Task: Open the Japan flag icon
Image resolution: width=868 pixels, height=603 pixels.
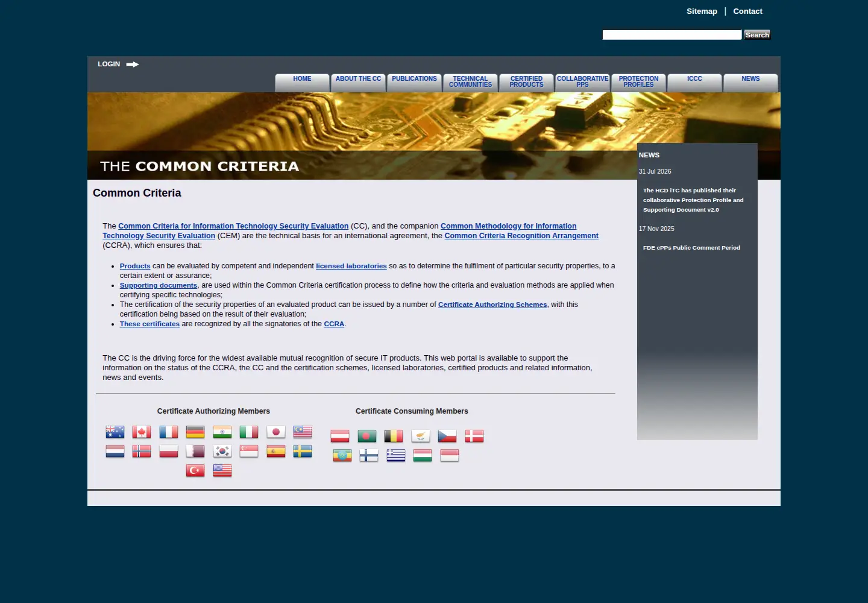Action: (275, 432)
